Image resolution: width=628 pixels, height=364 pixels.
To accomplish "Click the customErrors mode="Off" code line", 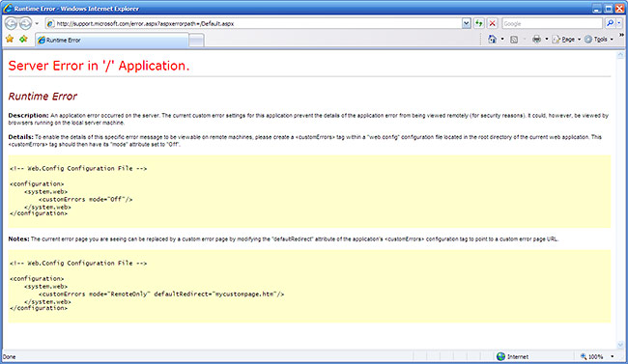I will pyautogui.click(x=85, y=199).
